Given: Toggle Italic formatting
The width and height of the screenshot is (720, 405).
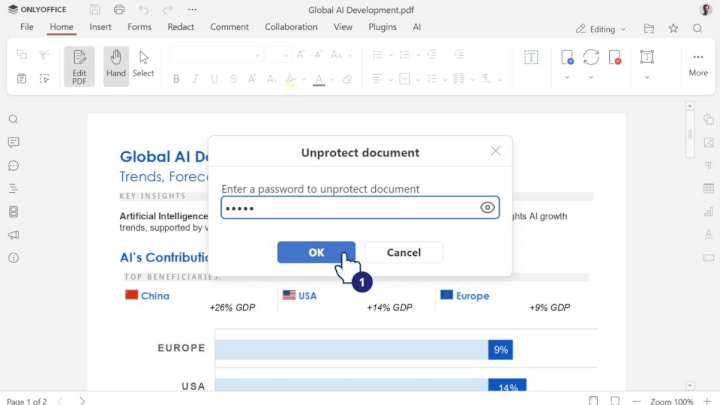Looking at the screenshot, I should click(x=196, y=79).
